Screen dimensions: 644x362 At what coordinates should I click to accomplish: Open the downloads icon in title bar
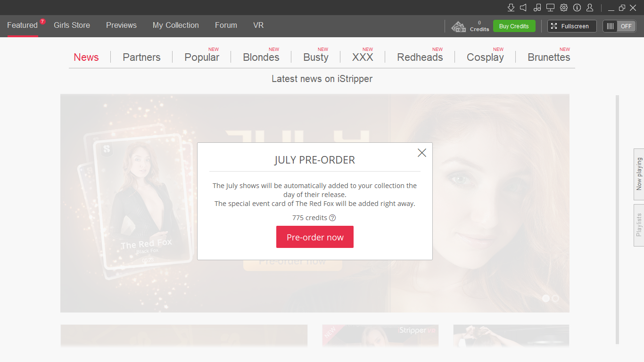click(511, 8)
